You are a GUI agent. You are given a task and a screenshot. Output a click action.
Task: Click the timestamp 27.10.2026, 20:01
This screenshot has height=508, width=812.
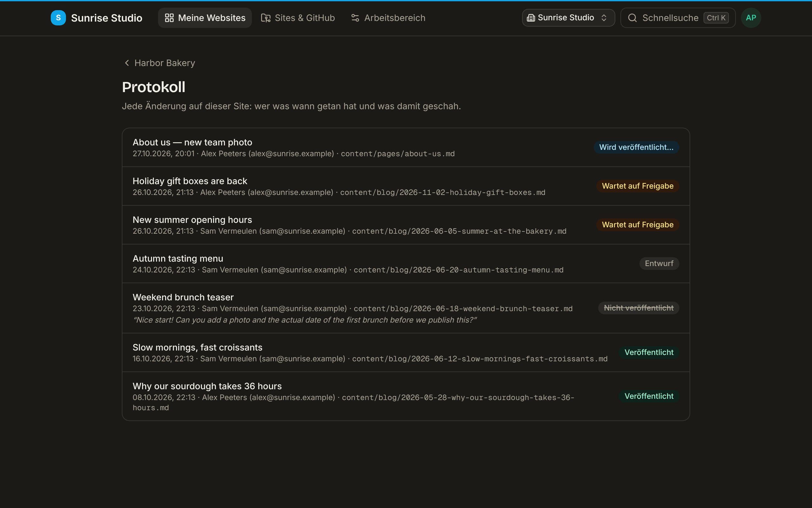pyautogui.click(x=163, y=154)
